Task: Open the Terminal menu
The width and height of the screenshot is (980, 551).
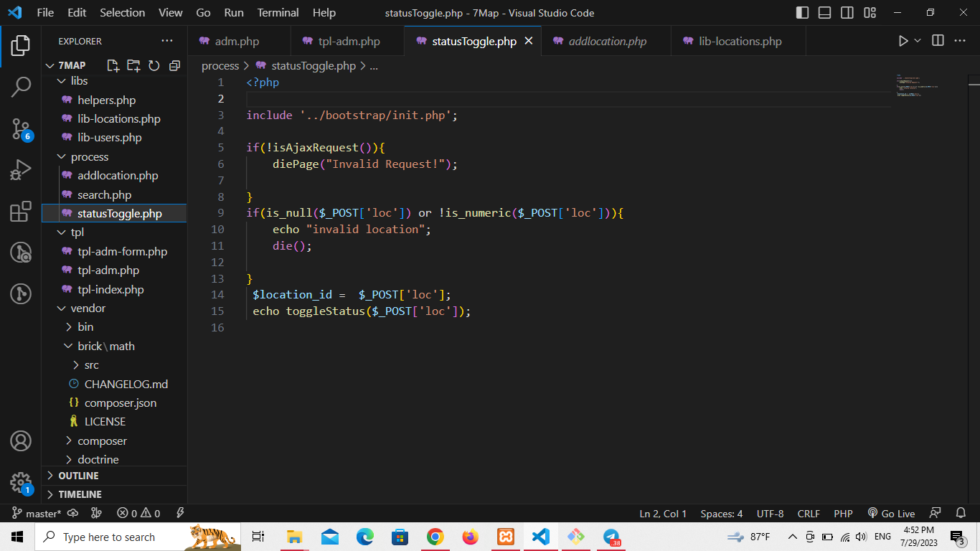Action: coord(278,13)
